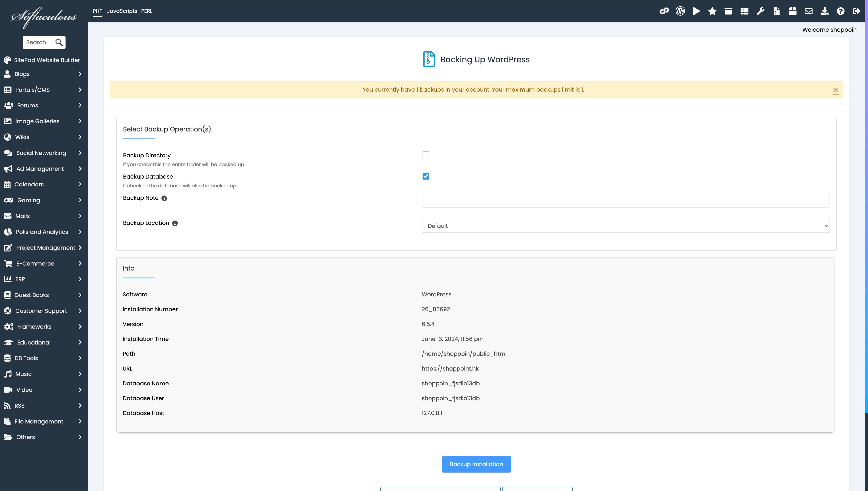The height and width of the screenshot is (491, 868).
Task: Expand the Portals/CMS category chevron
Action: pos(80,90)
